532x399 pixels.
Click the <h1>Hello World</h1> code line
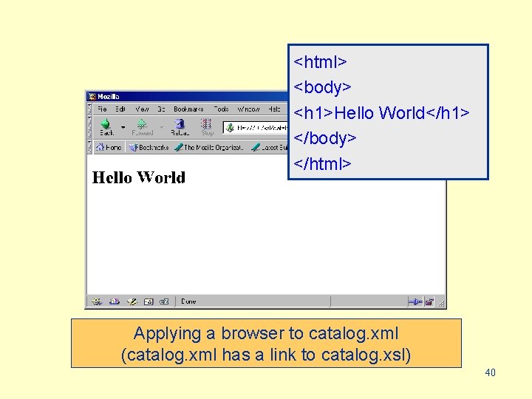pyautogui.click(x=382, y=112)
